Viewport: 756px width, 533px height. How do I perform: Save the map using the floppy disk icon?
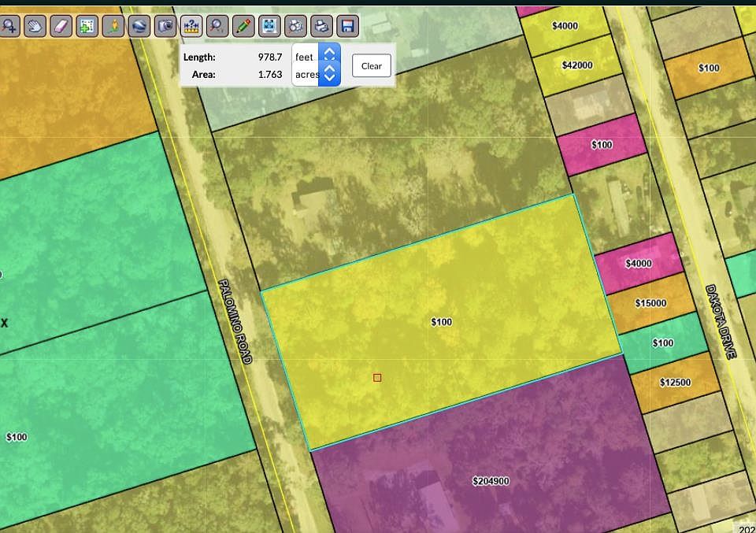[x=347, y=26]
